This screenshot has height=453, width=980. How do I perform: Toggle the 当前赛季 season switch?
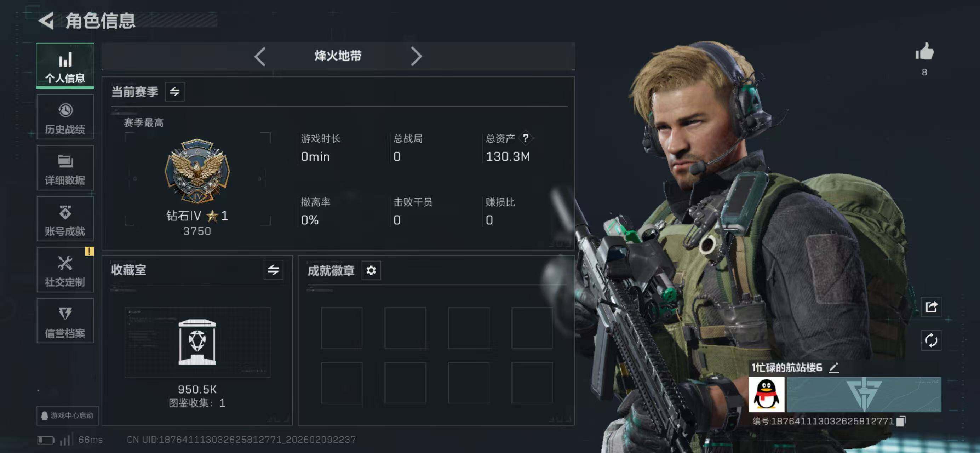(x=174, y=92)
